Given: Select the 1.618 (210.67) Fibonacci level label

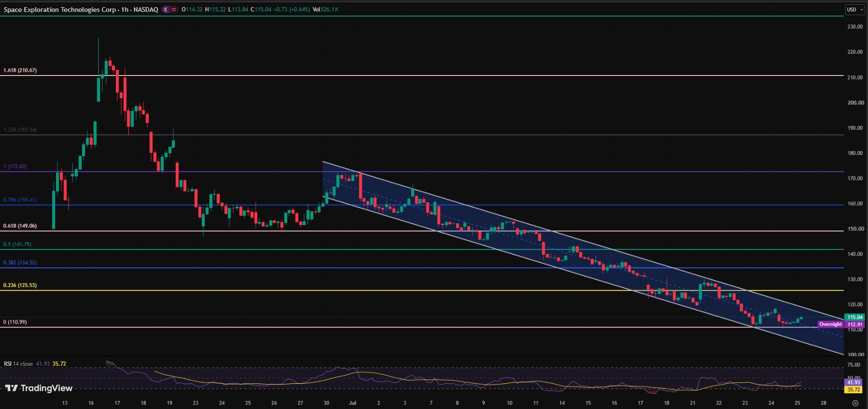Looking at the screenshot, I should point(20,70).
